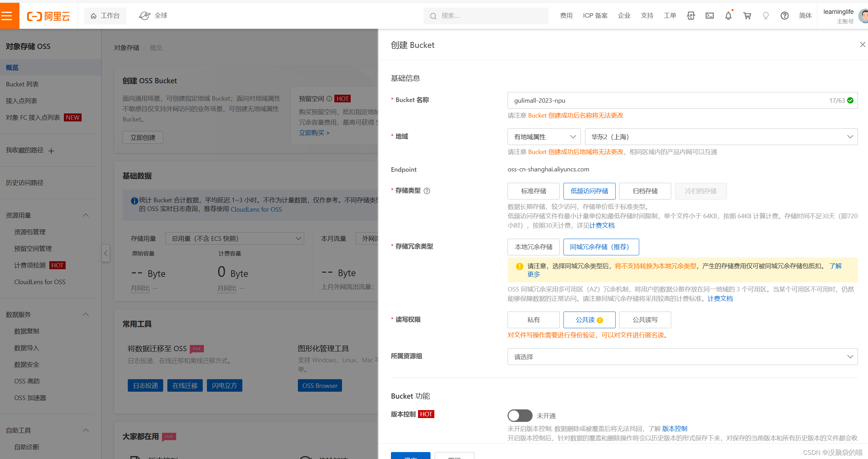Image resolution: width=868 pixels, height=459 pixels.
Task: Collapse the 数据服务 section
Action: [86, 314]
